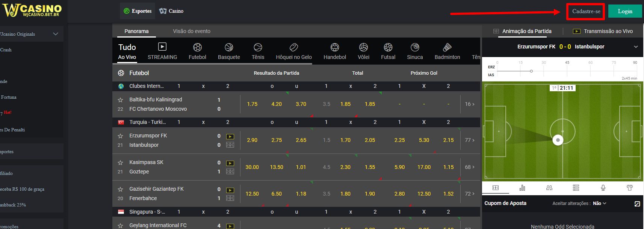Screen dimensions: 644x229
Task: Open live stream for Geylang International match
Action: click(x=230, y=226)
